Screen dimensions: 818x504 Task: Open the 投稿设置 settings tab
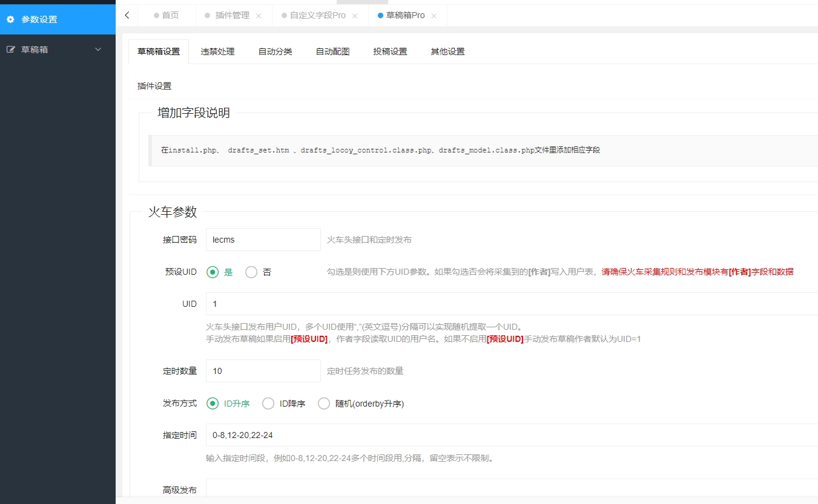[390, 51]
